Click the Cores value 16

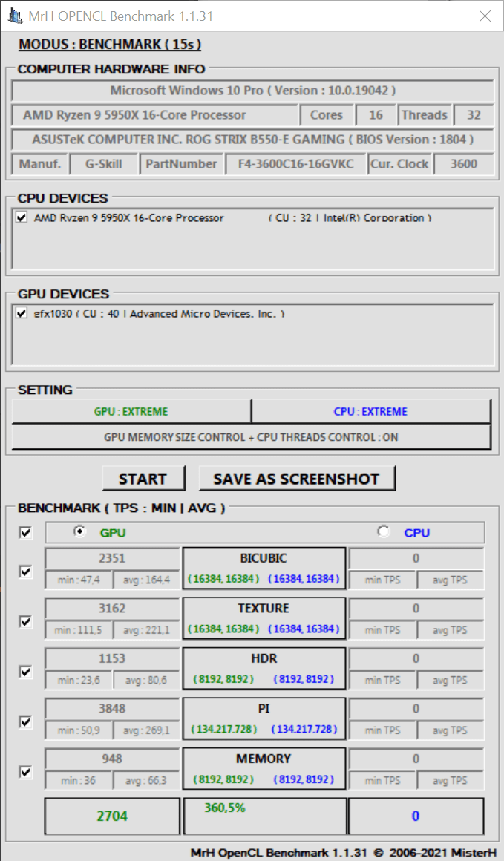376,115
